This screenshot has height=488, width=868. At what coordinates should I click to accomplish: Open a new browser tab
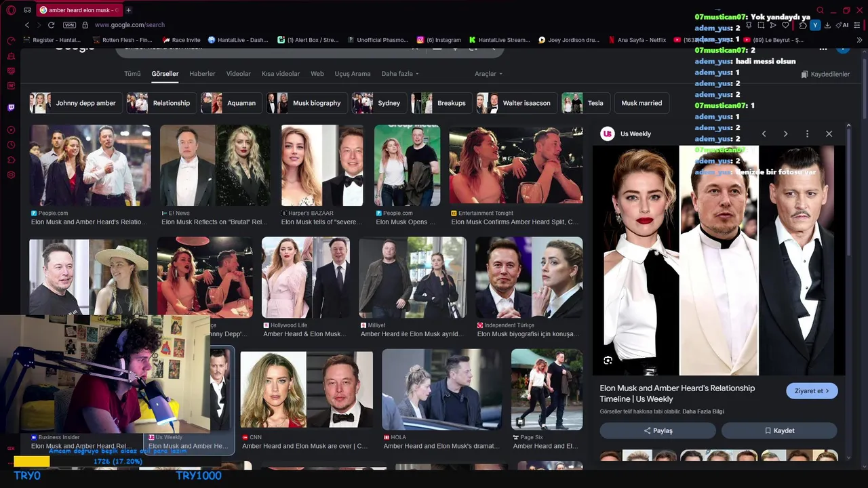128,10
